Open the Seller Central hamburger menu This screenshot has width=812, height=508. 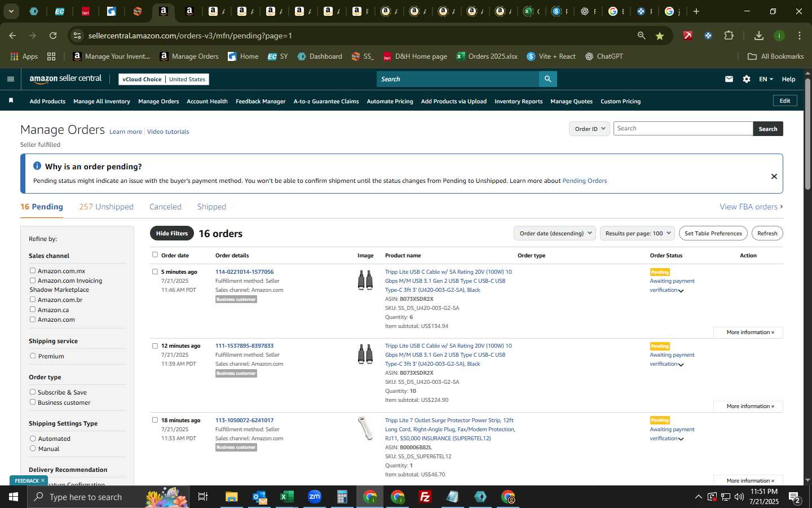(x=10, y=79)
